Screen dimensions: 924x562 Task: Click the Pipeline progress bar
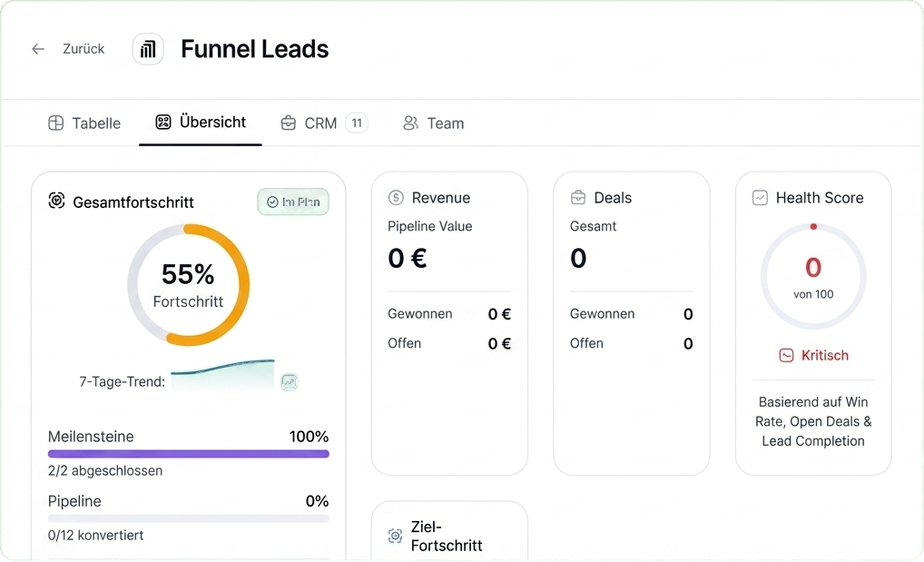click(x=189, y=519)
